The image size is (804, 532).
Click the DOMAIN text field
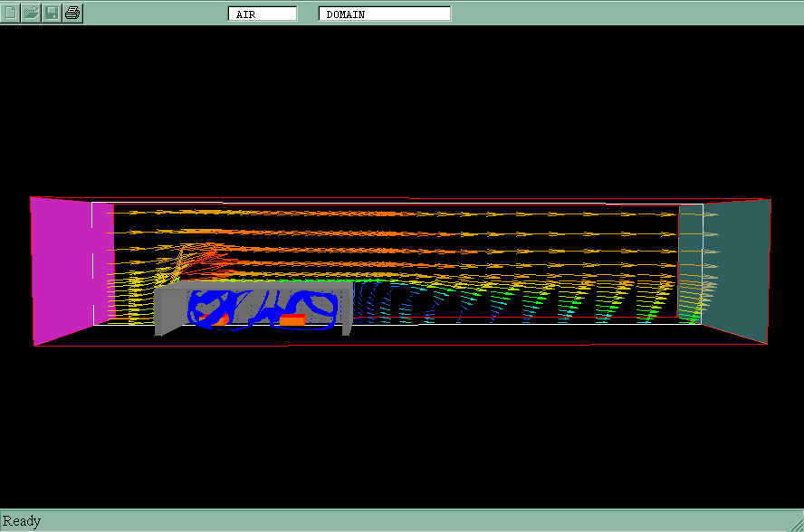(384, 14)
